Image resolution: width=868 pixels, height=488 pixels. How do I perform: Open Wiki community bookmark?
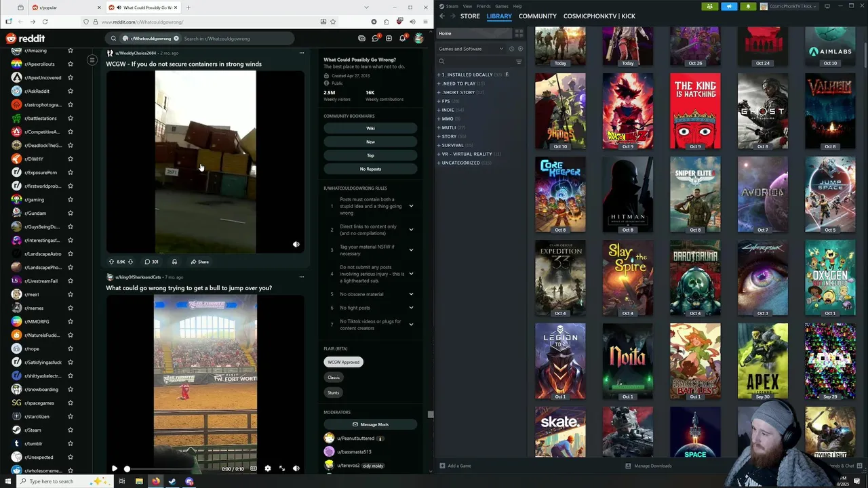click(x=370, y=128)
